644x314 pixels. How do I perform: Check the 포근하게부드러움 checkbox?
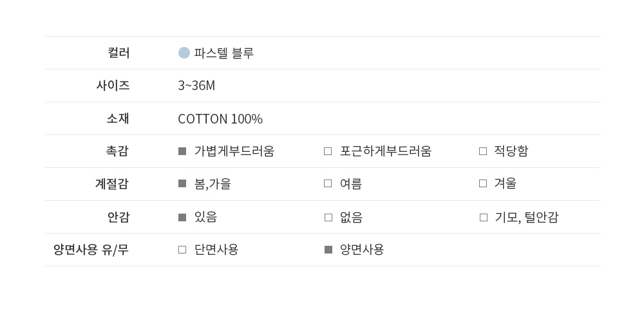pyautogui.click(x=328, y=151)
